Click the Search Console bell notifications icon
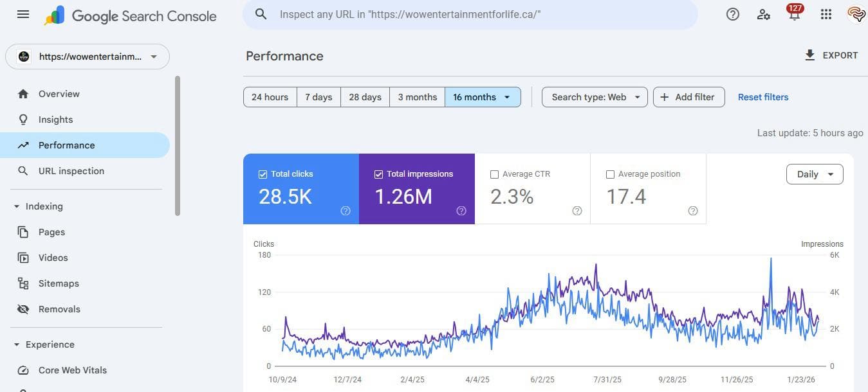Screen dimensions: 868x392 point(794,14)
